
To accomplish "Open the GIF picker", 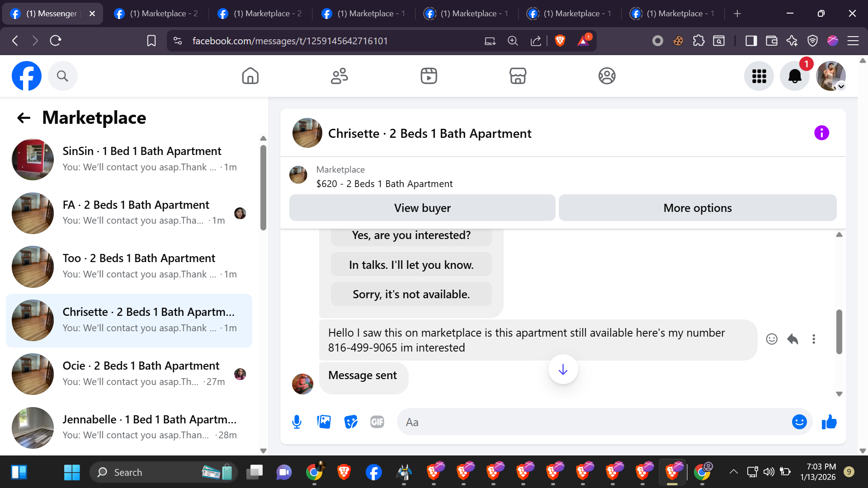I will pyautogui.click(x=377, y=422).
